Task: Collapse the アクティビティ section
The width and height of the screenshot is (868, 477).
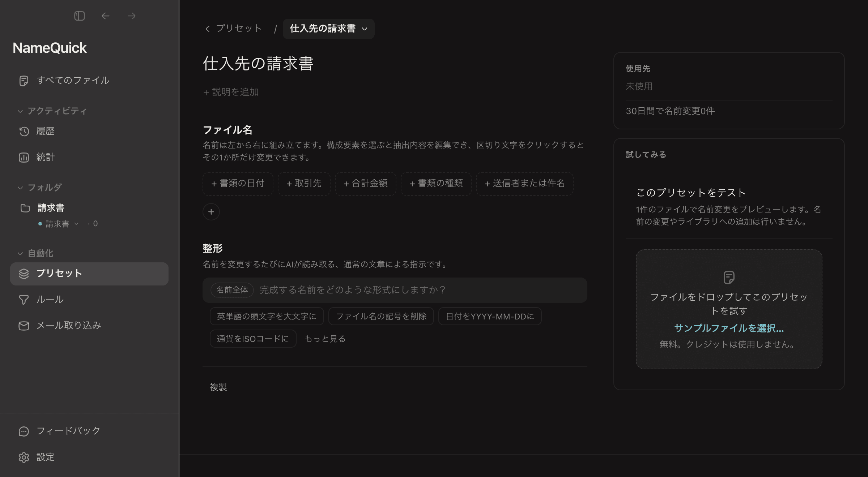Action: point(52,111)
